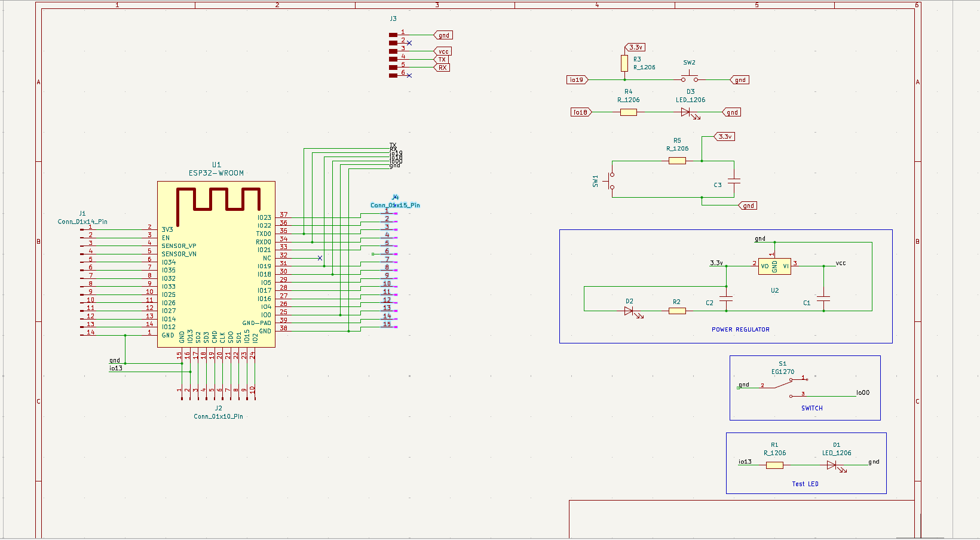Select the R3 resistor symbol
The width and height of the screenshot is (980, 540).
[x=624, y=63]
